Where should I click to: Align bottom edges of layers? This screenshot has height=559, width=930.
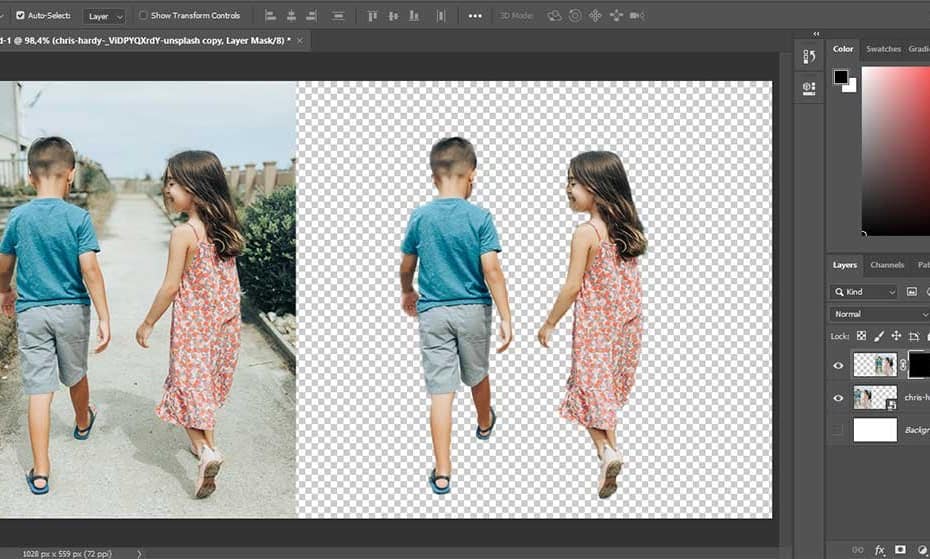point(414,16)
